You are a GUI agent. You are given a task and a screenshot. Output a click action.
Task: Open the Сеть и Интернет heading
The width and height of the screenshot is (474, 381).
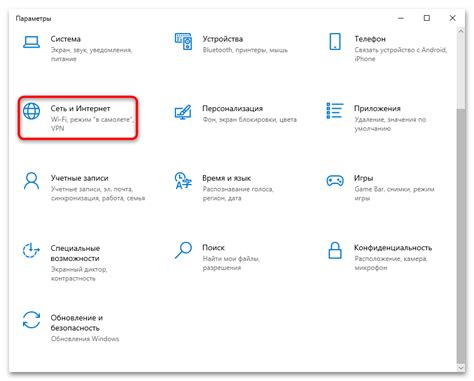point(80,108)
